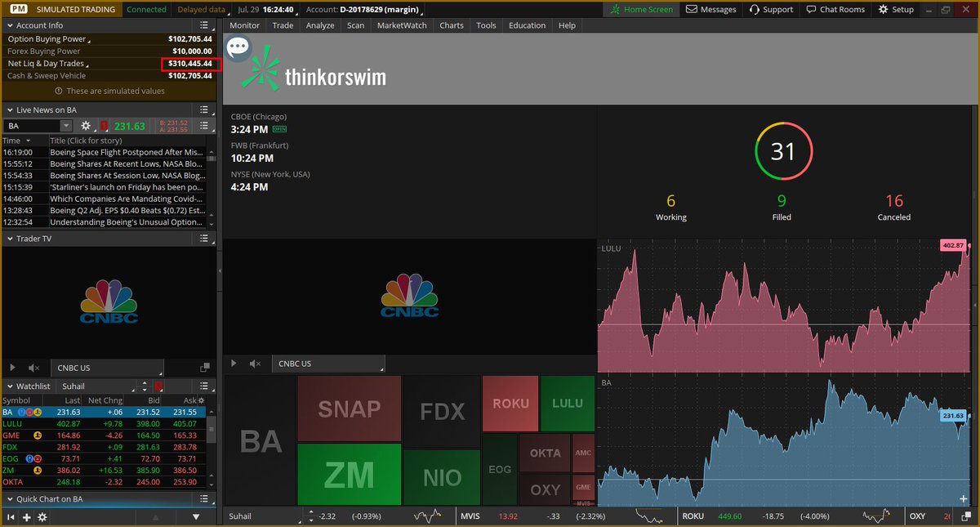This screenshot has width=980, height=527.
Task: Switch to the Trade tab
Action: (283, 25)
